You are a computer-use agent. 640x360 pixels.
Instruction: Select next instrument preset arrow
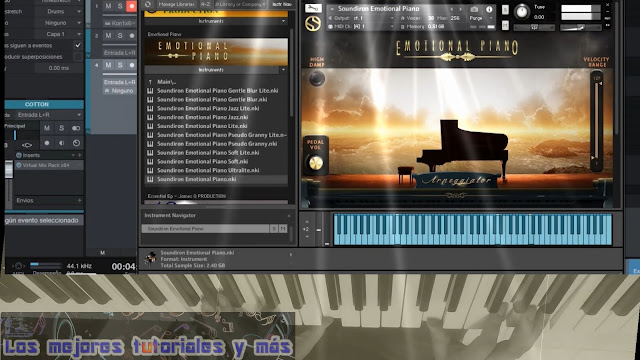pos(460,9)
